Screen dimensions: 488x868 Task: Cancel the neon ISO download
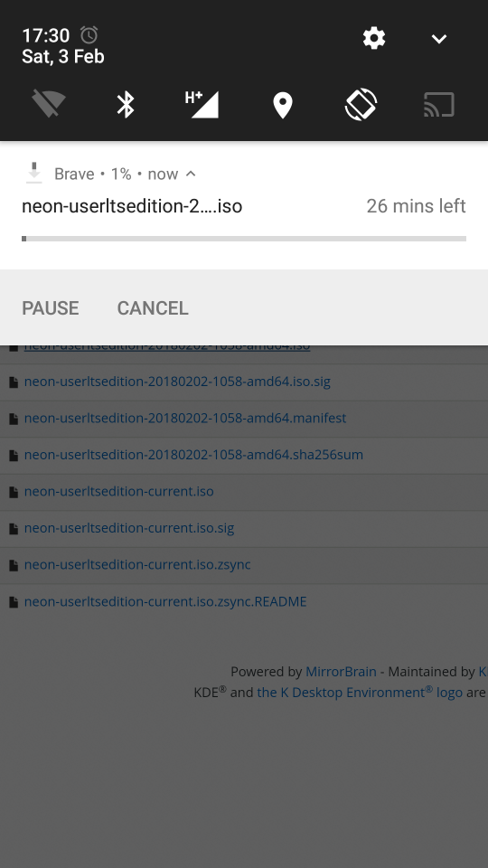[153, 308]
